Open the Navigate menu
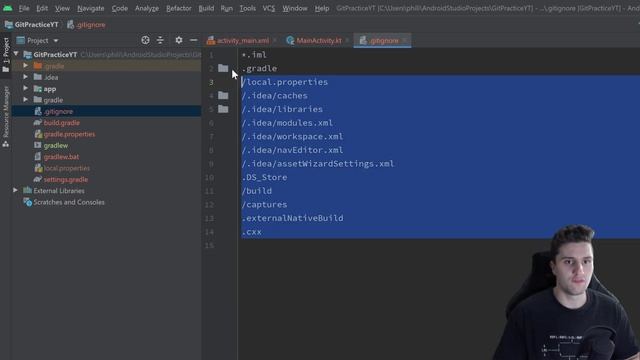This screenshot has height=360, width=640. pos(91,8)
